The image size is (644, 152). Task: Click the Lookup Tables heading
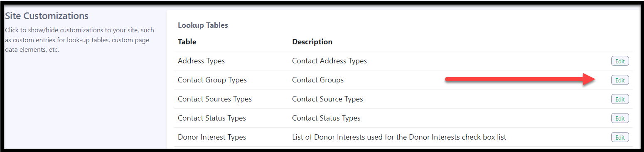tap(203, 25)
